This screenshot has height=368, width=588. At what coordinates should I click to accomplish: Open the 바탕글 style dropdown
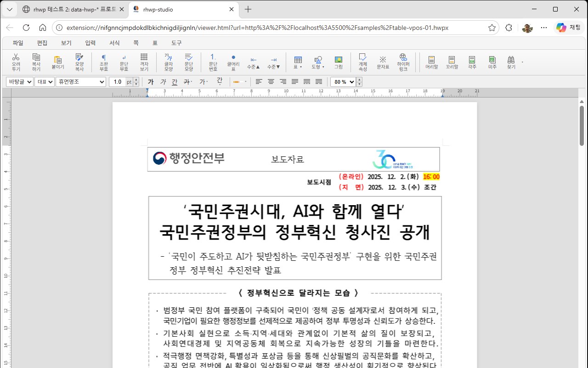click(x=20, y=82)
